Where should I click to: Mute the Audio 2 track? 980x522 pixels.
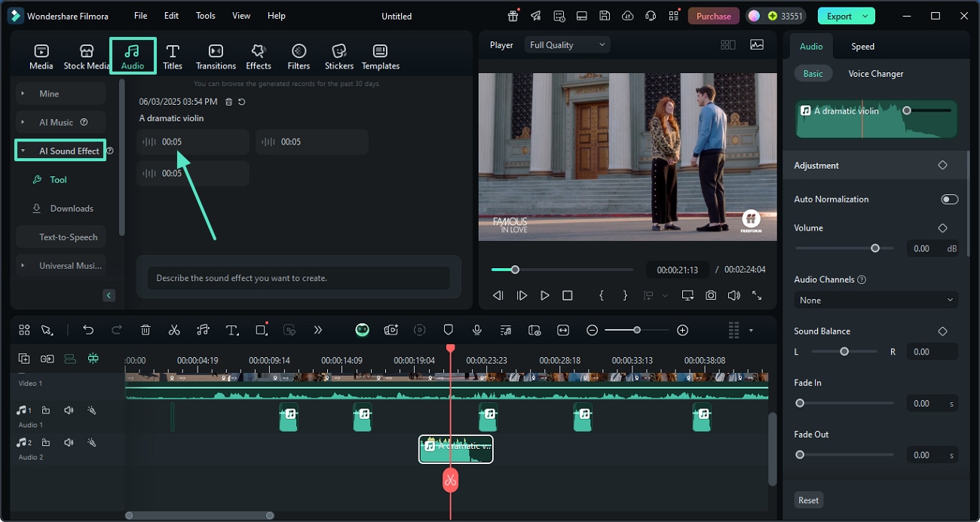pos(69,443)
